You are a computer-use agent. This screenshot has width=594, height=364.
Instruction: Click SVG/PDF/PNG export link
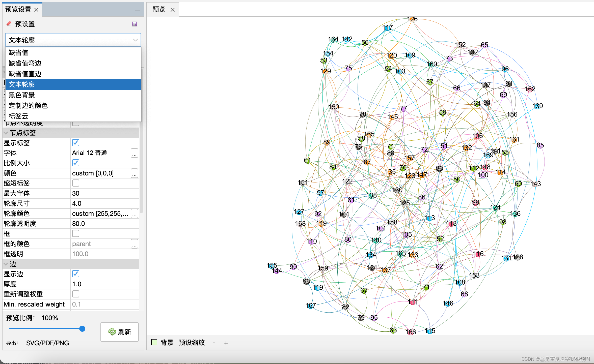coord(47,343)
